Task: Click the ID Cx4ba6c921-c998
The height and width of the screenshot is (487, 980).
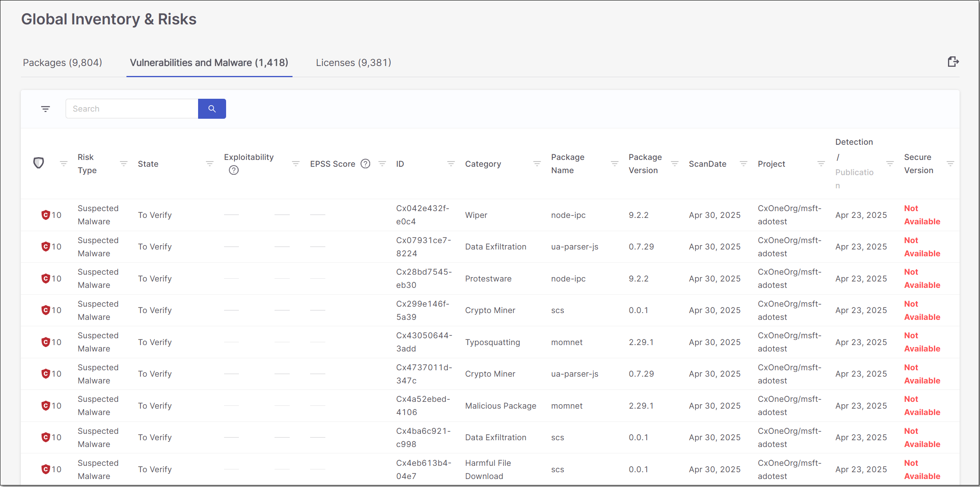Action: [424, 437]
